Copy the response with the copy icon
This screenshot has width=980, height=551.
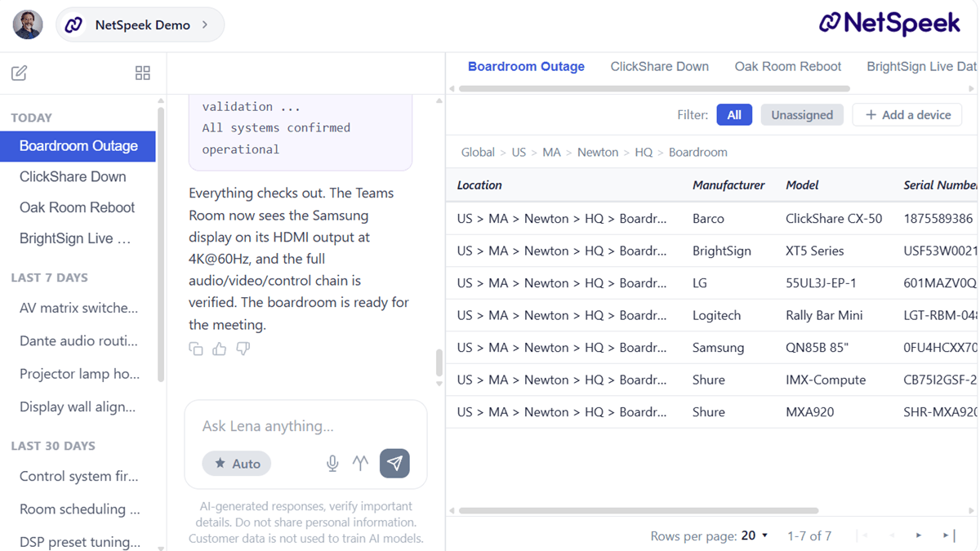point(196,349)
